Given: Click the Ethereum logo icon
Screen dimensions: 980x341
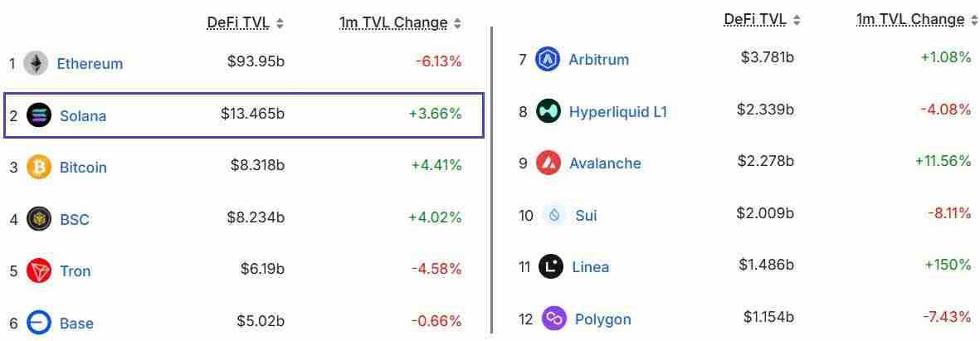Looking at the screenshot, I should [x=36, y=63].
